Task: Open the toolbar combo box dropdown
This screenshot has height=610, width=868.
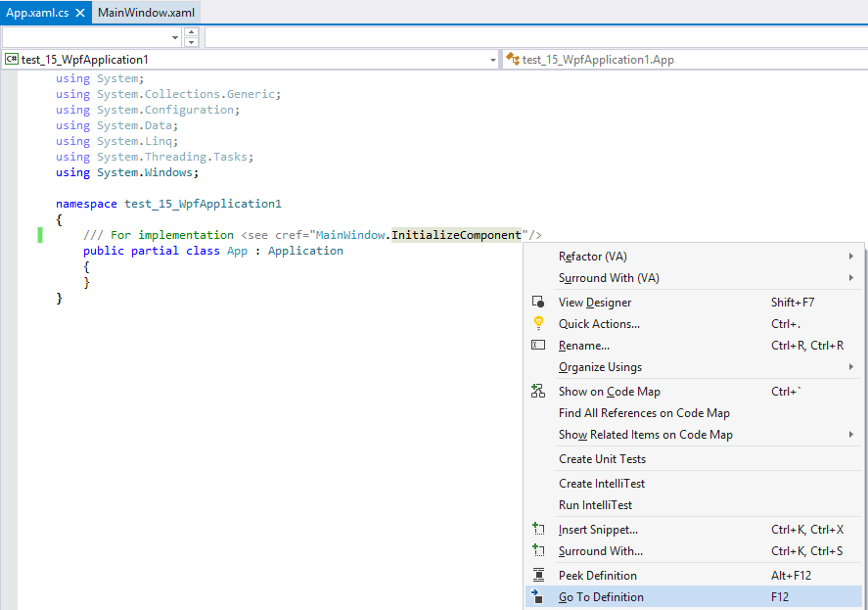Action: (x=176, y=36)
